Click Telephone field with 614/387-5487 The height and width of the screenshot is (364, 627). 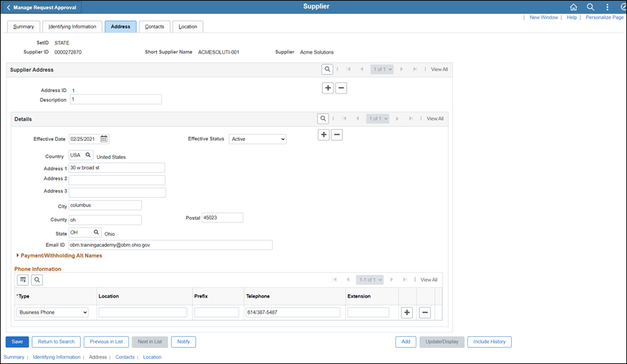[293, 312]
